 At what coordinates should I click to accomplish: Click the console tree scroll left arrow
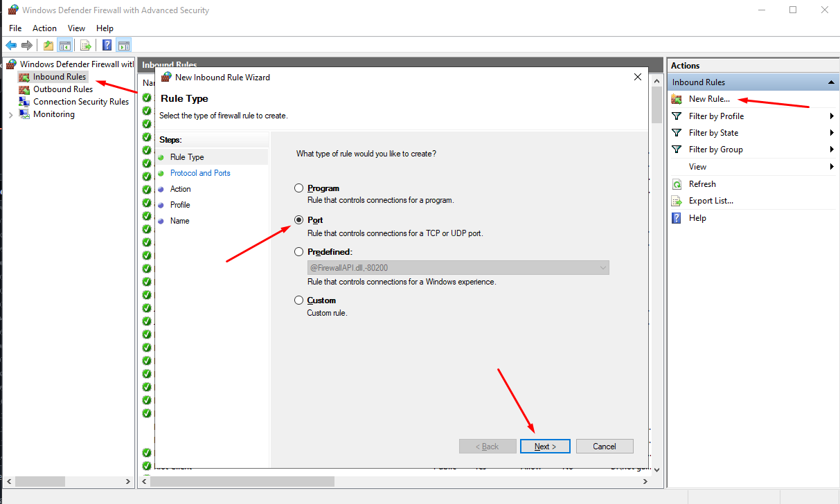(9, 481)
